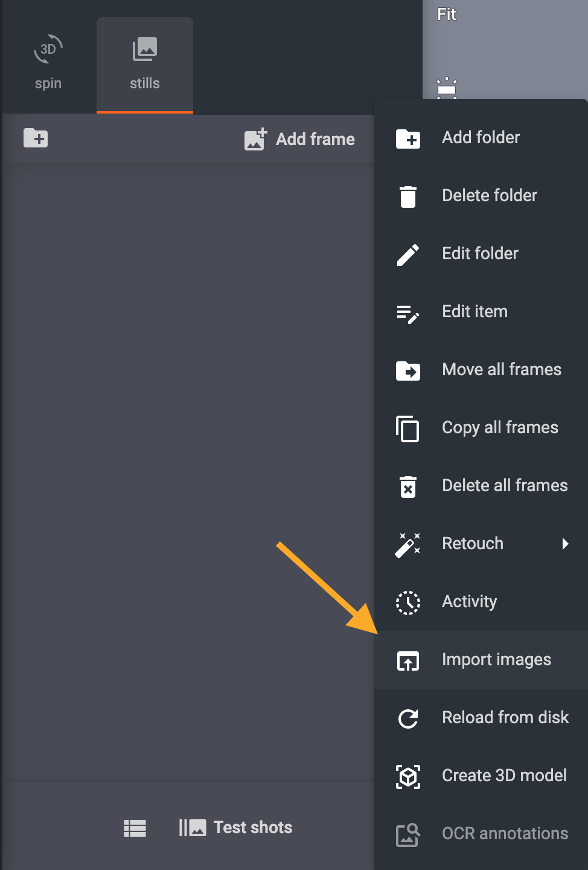Click the Reload from disk icon
The image size is (588, 870).
tap(408, 718)
